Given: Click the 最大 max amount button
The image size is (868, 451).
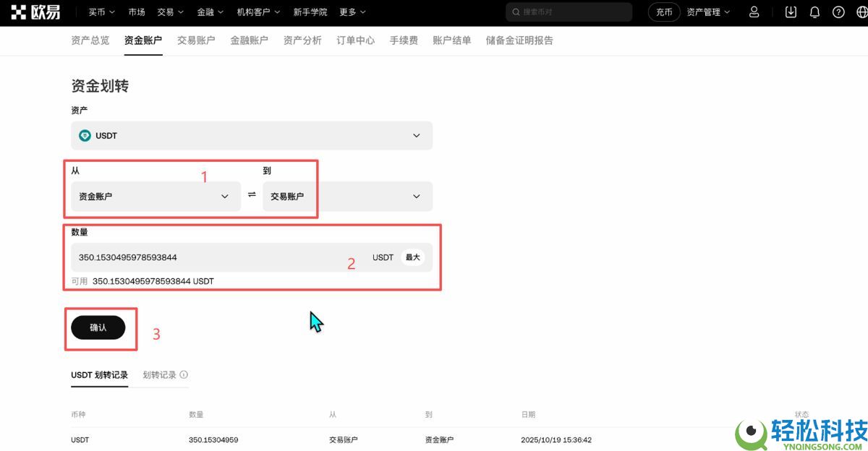Looking at the screenshot, I should (x=412, y=257).
